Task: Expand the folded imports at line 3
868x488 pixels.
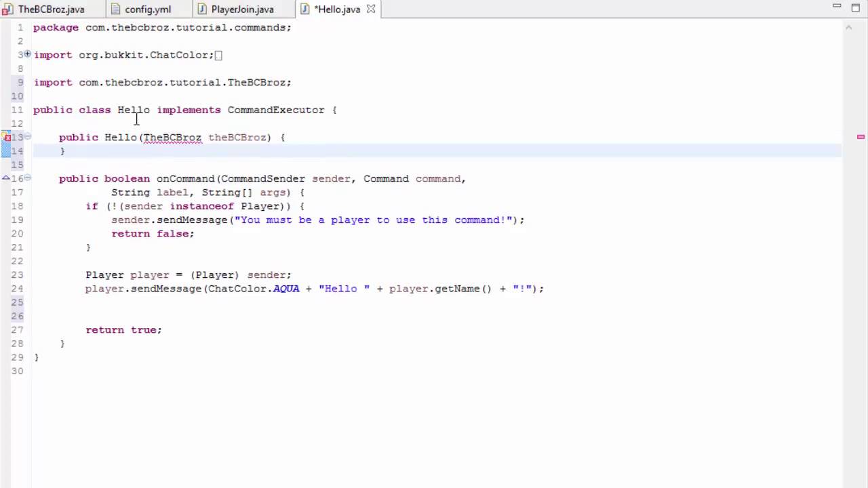Action: tap(28, 54)
